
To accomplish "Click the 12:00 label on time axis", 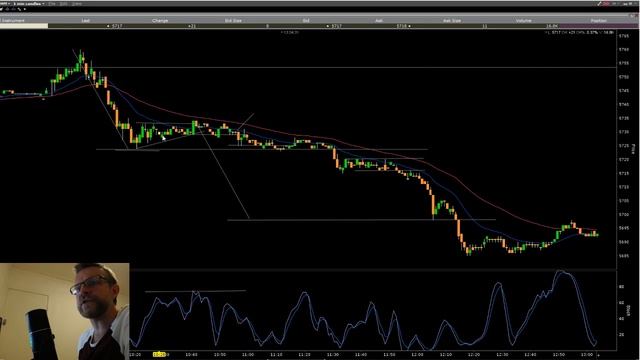I will point(417,355).
